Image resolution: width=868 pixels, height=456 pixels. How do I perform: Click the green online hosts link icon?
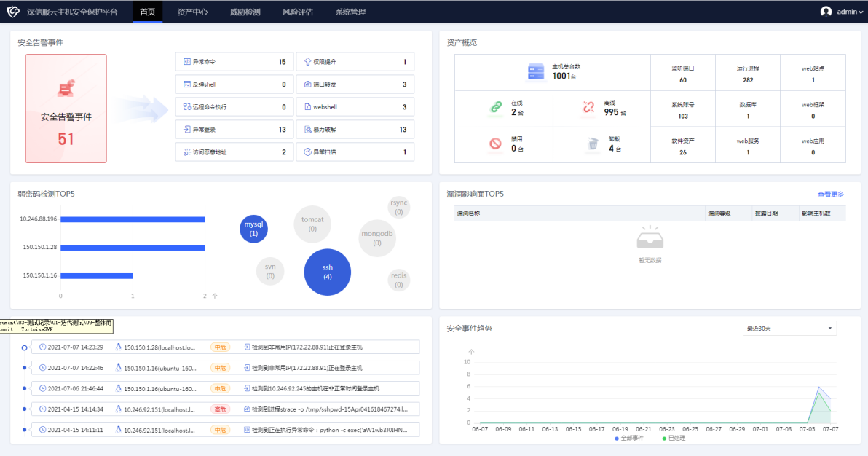pyautogui.click(x=496, y=108)
